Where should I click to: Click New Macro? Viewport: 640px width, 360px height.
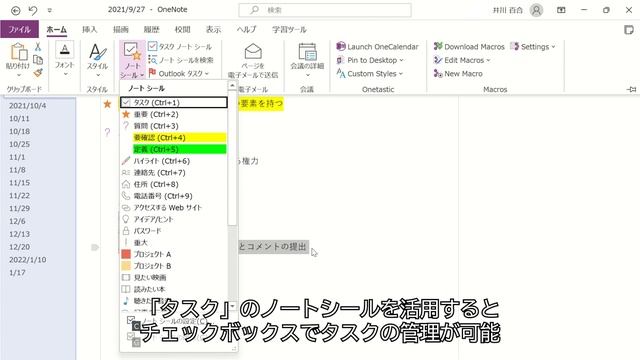click(458, 73)
